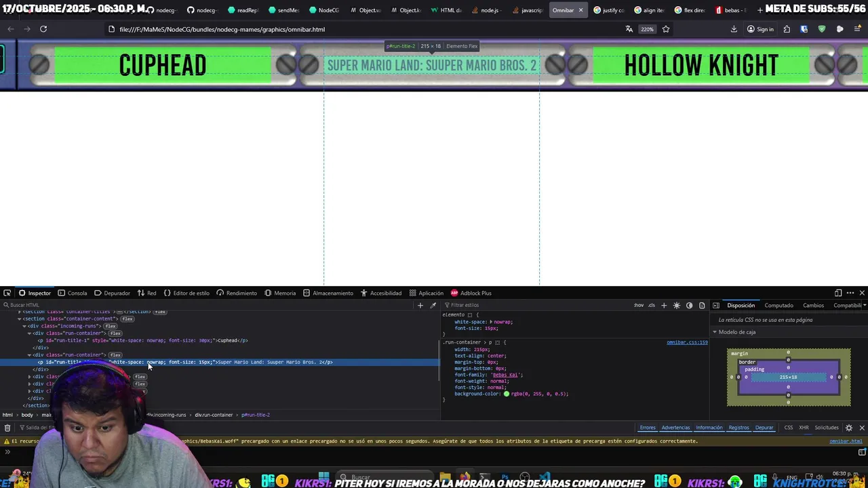Open the devtools more options ellipsis
The width and height of the screenshot is (868, 488).
[850, 293]
